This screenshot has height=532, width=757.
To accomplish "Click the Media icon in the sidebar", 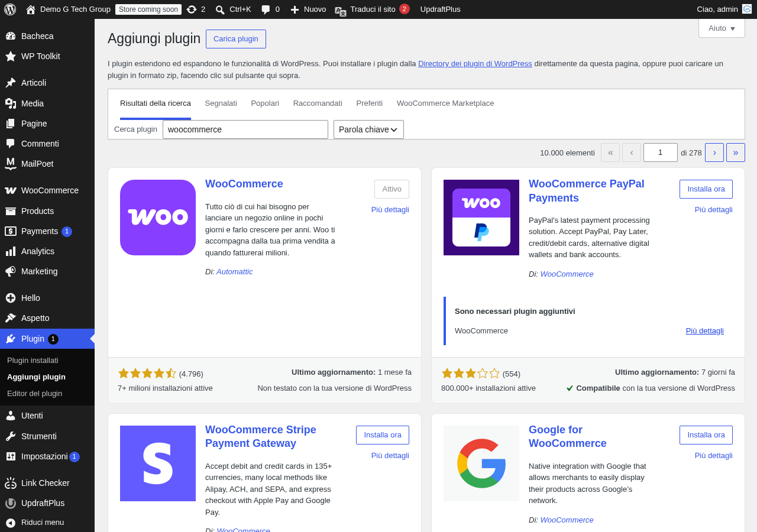I will click(11, 103).
